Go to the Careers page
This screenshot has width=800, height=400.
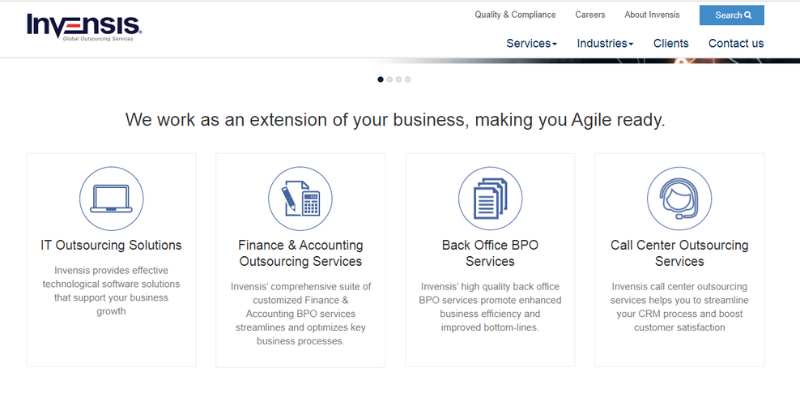pyautogui.click(x=590, y=15)
